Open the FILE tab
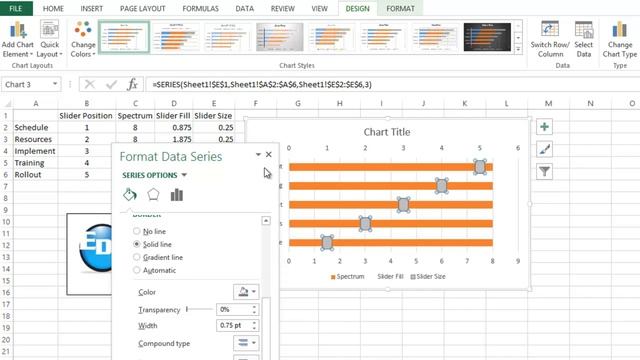Screen dimensions: 640x360 (16, 8)
